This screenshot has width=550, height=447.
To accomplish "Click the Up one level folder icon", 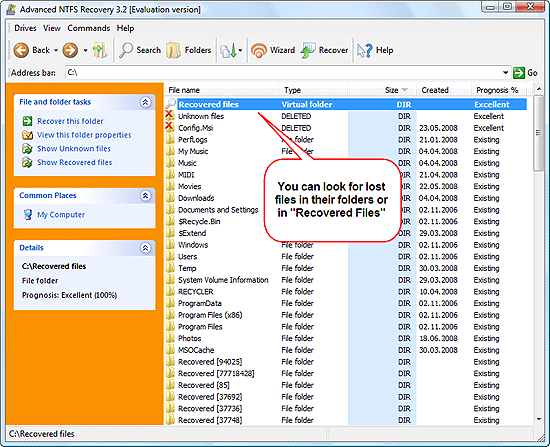I will pos(100,50).
